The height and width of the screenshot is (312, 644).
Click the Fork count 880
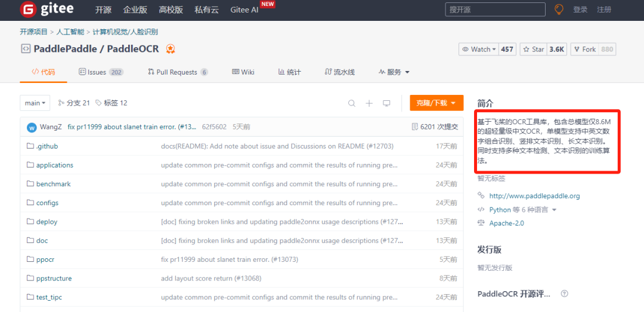click(x=607, y=50)
